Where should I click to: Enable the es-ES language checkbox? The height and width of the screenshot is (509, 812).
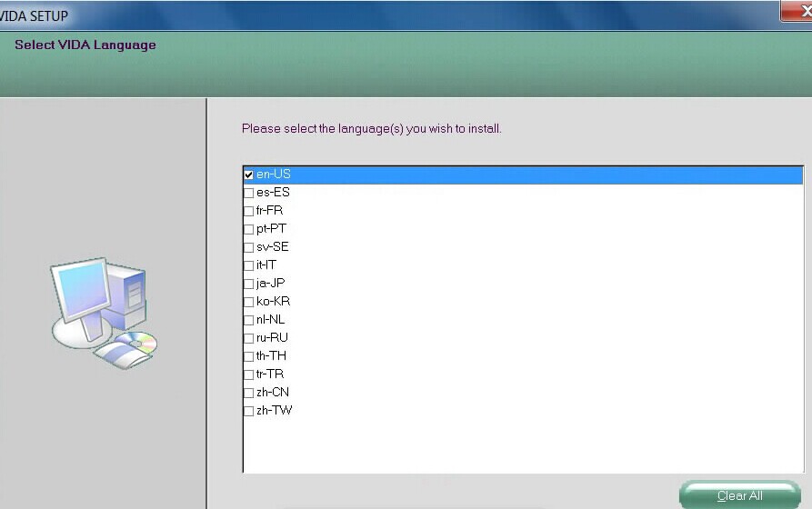tap(248, 193)
